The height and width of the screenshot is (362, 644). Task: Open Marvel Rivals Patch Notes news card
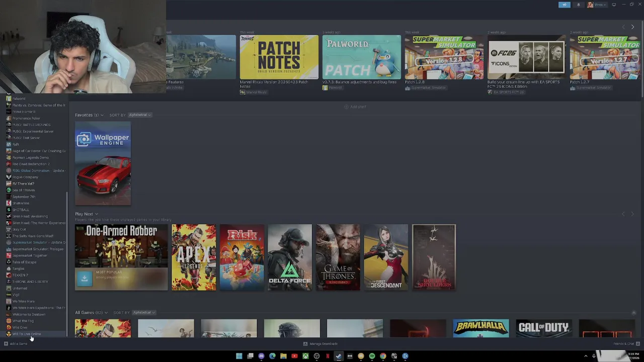coord(279,57)
